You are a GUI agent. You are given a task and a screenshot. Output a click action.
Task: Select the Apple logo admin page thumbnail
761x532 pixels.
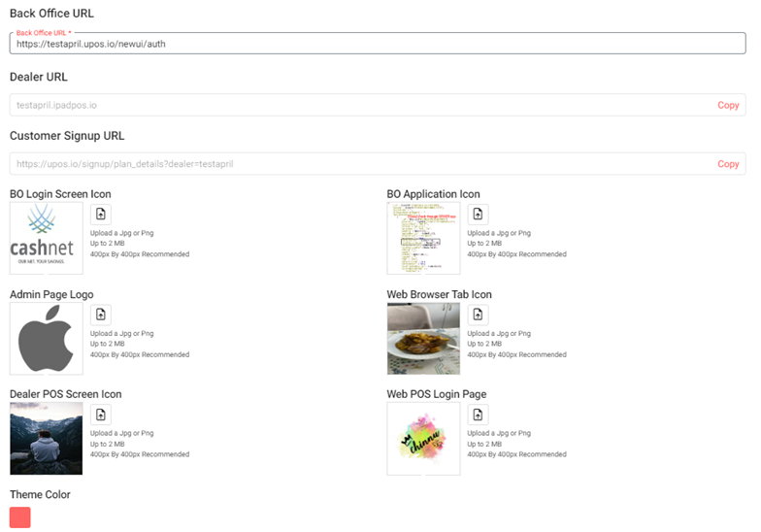click(x=46, y=339)
